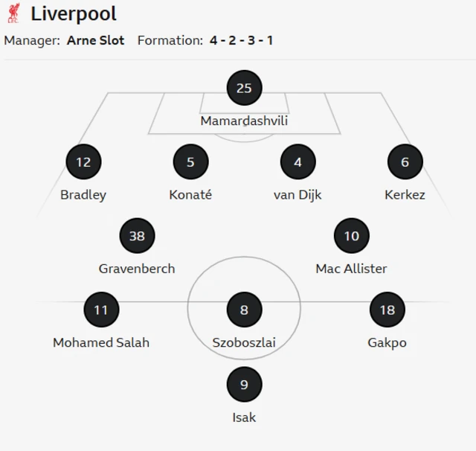Screen dimensions: 476x451
Task: Click Gravenberch's number 38 badge
Action: pos(137,236)
